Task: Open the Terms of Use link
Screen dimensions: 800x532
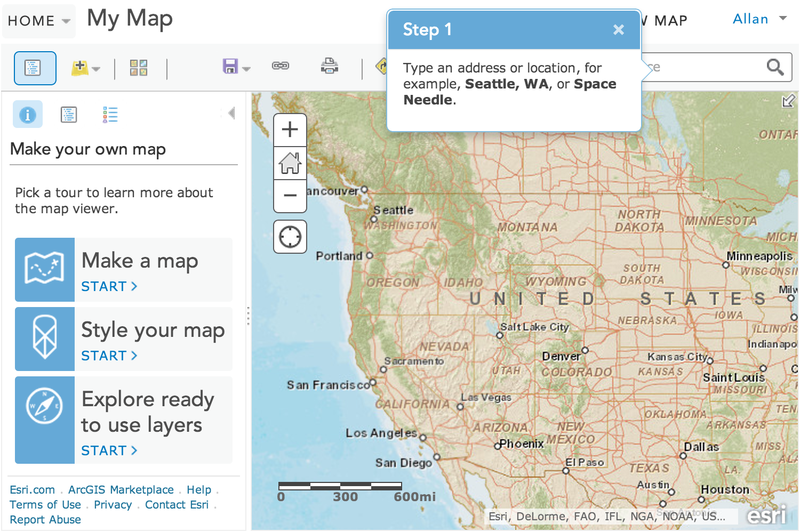Action: click(x=45, y=505)
